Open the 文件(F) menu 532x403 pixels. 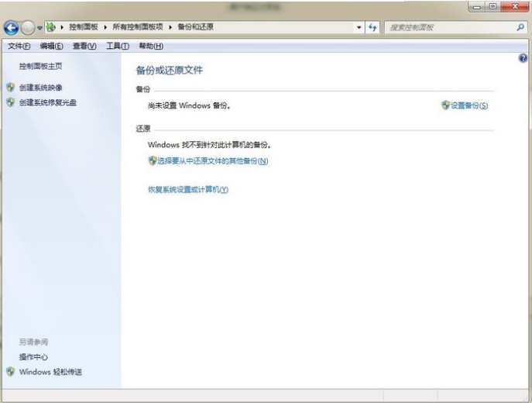[x=19, y=46]
